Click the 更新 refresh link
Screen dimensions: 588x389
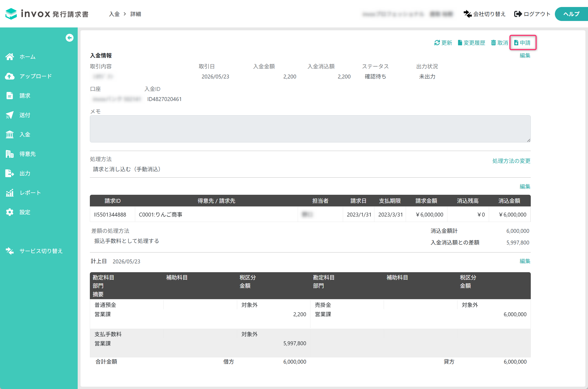(x=443, y=43)
